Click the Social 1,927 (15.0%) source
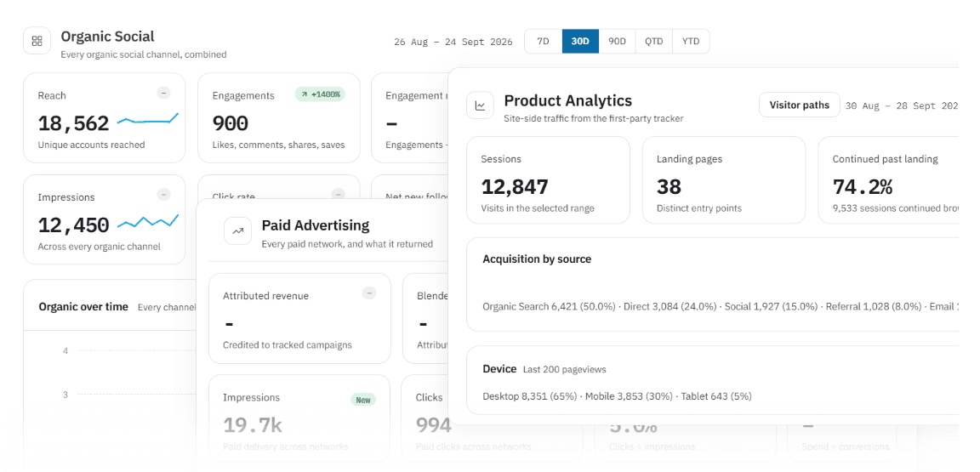This screenshot has width=980, height=472. coord(772,306)
